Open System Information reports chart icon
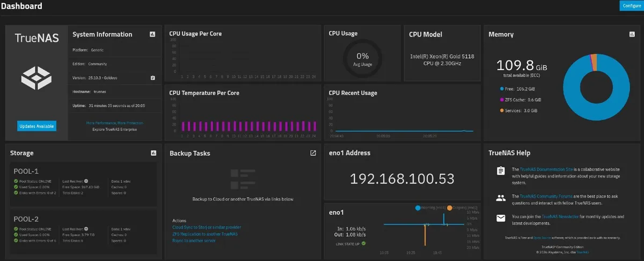644x261 pixels. tap(152, 34)
